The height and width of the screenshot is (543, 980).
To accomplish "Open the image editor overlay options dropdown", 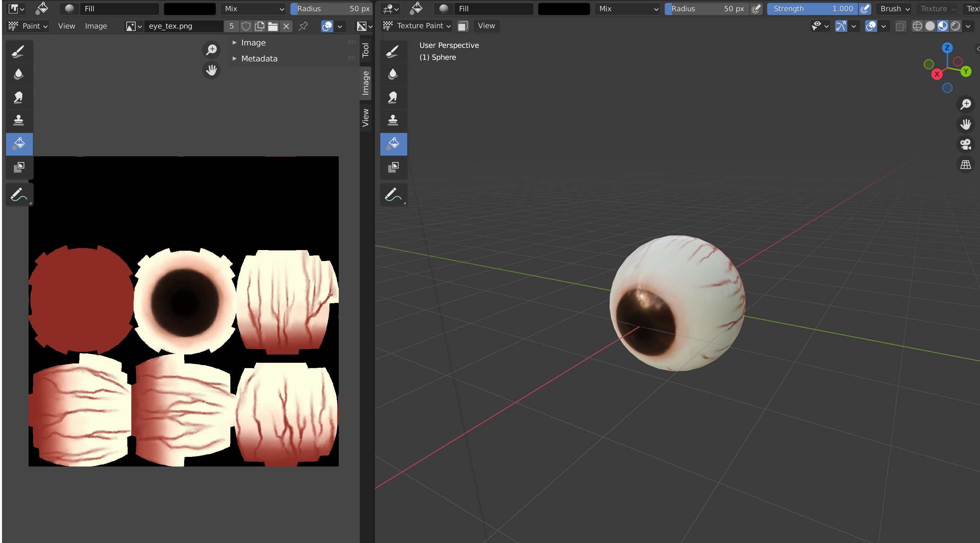I will click(x=340, y=26).
